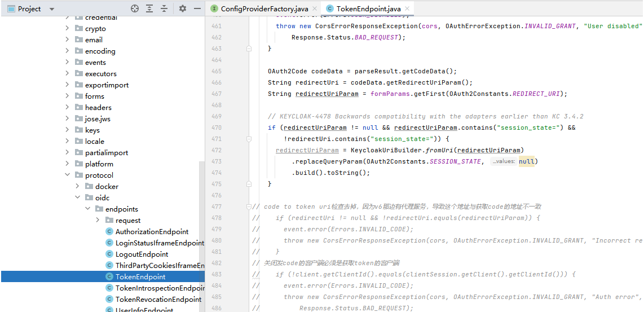Expand the headers folder

67,107
